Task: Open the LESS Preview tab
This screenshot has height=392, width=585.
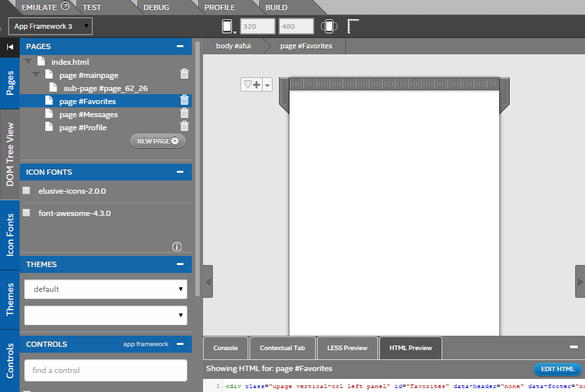Action: point(347,348)
